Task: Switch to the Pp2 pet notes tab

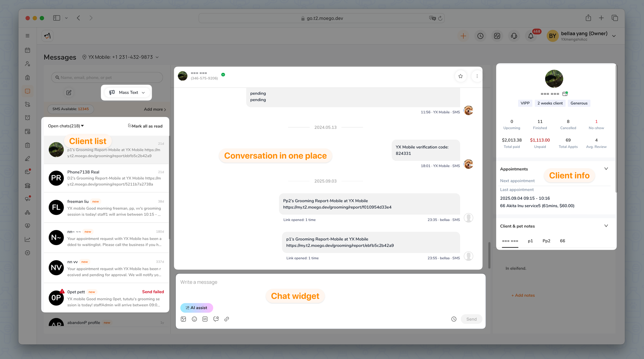Action: [x=546, y=241]
